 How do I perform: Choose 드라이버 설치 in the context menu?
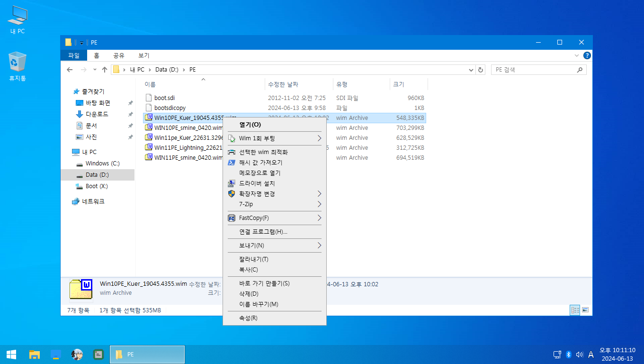pyautogui.click(x=275, y=183)
